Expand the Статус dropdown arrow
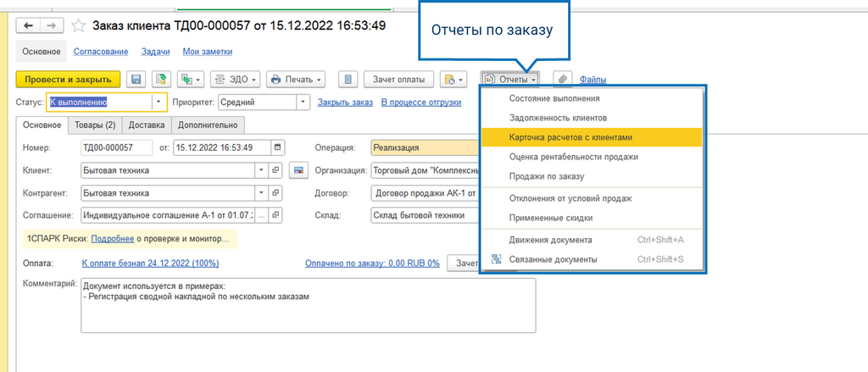The image size is (868, 372). [159, 103]
